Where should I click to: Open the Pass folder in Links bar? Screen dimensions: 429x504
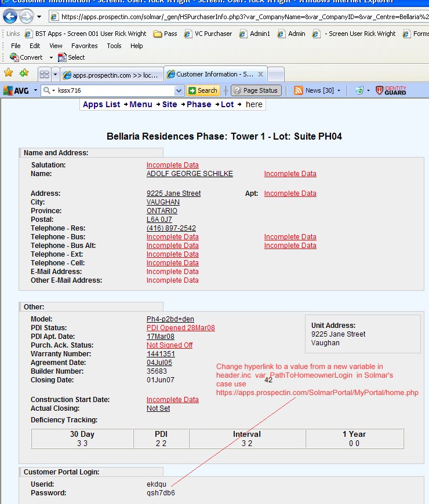[165, 34]
